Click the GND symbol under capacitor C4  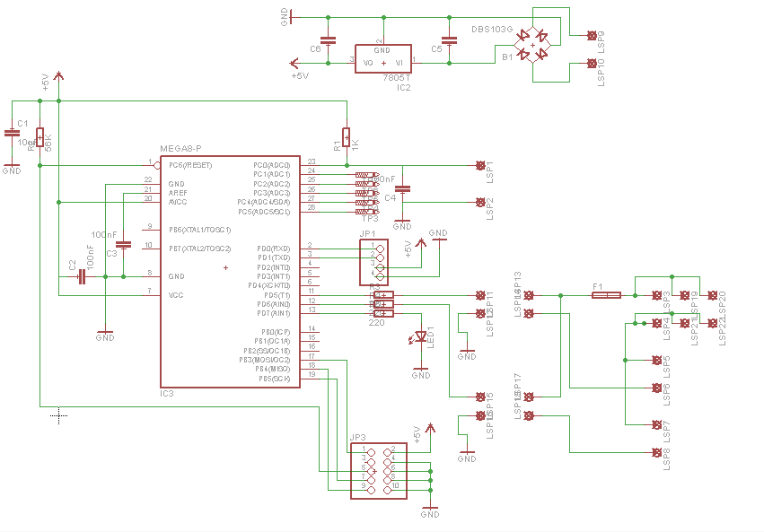pos(402,224)
